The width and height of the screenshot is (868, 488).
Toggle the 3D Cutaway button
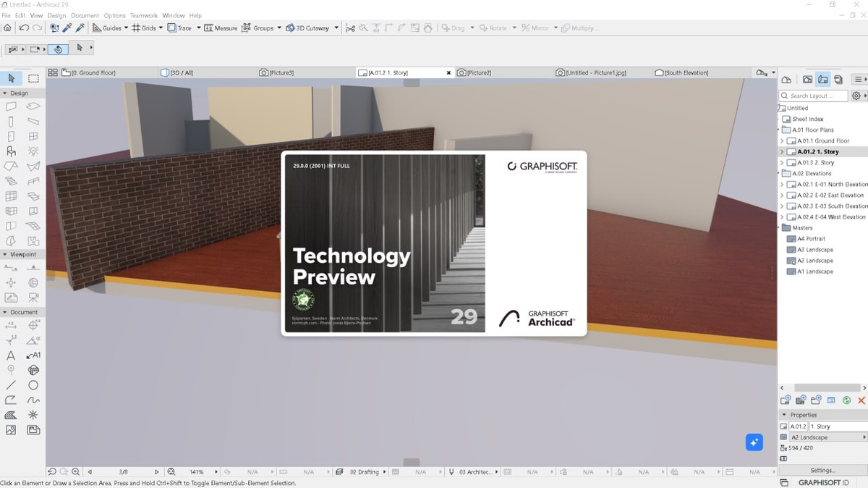pyautogui.click(x=307, y=28)
